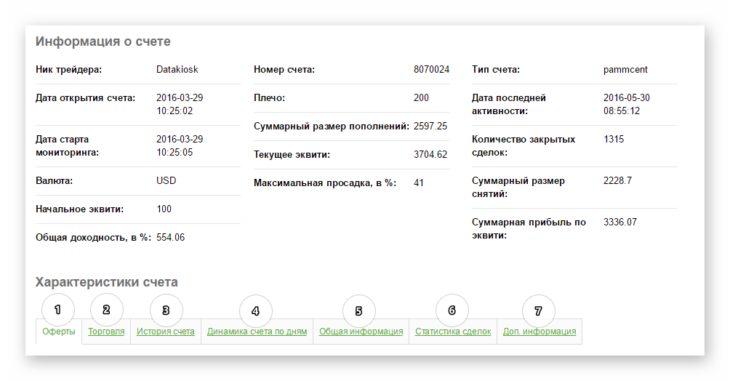The width and height of the screenshot is (730, 381).
Task: Click the Начальное эквити label
Action: [80, 209]
